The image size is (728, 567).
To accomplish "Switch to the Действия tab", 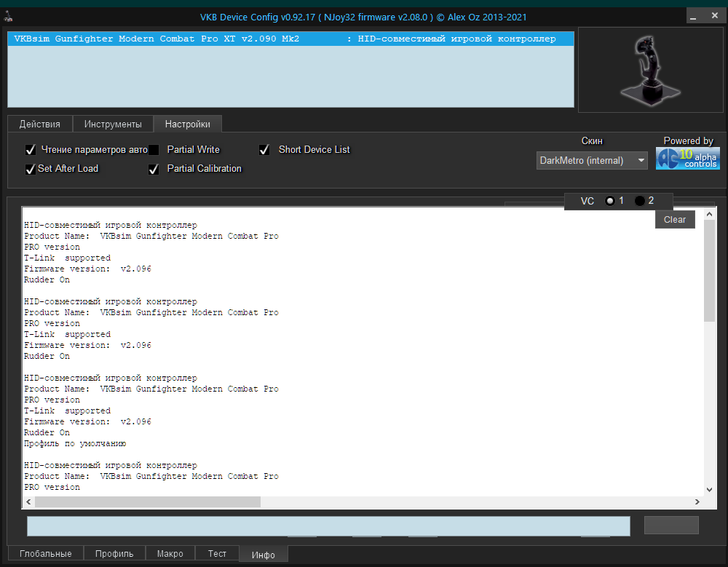I will pos(40,124).
